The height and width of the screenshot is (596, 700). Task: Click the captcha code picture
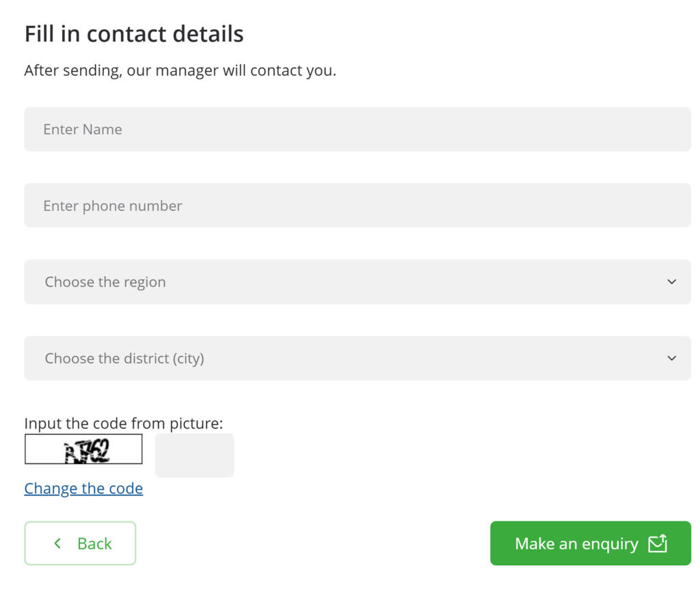(x=83, y=450)
